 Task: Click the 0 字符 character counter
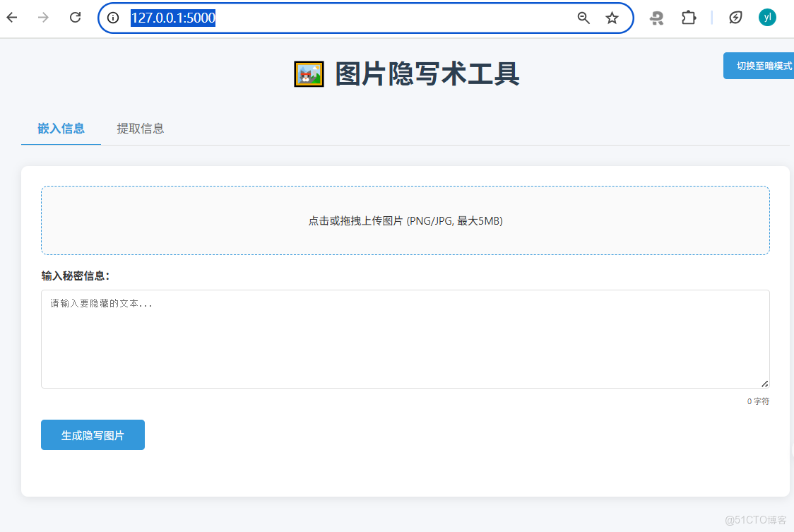[758, 401]
